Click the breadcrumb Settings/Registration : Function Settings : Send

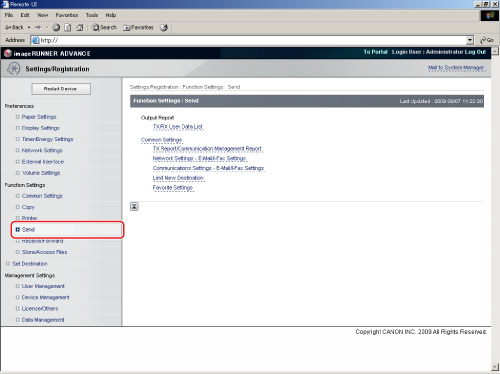click(x=185, y=87)
